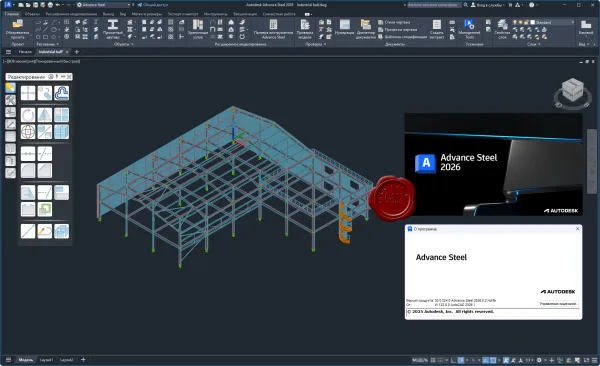Click the Общий доступ share button
The width and height of the screenshot is (600, 366).
click(153, 5)
